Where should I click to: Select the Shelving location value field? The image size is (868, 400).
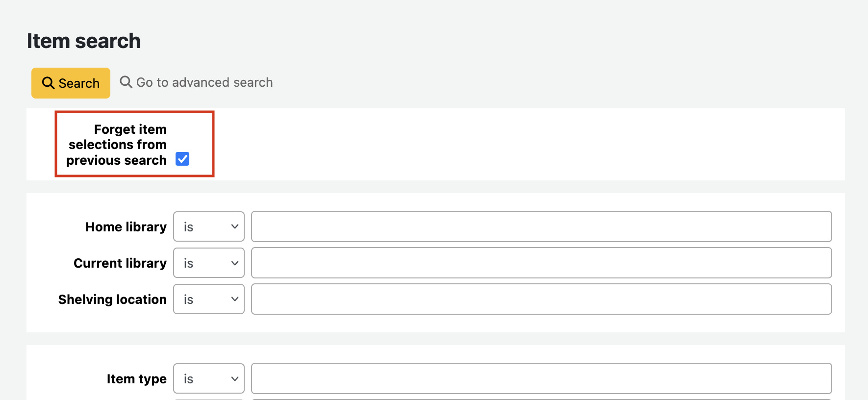[541, 300]
